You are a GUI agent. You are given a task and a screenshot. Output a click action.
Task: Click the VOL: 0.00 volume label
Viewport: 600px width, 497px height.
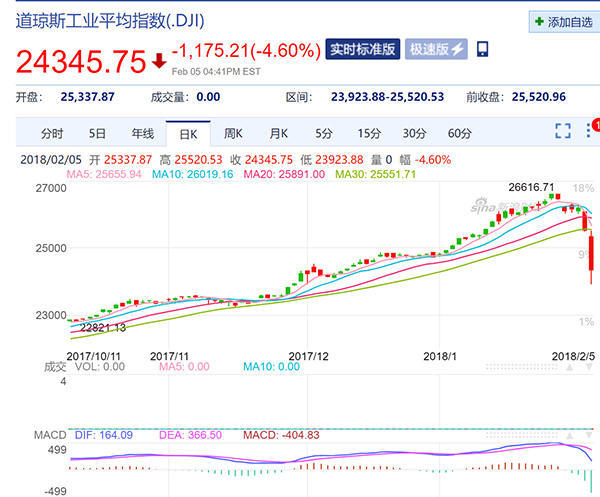(99, 367)
